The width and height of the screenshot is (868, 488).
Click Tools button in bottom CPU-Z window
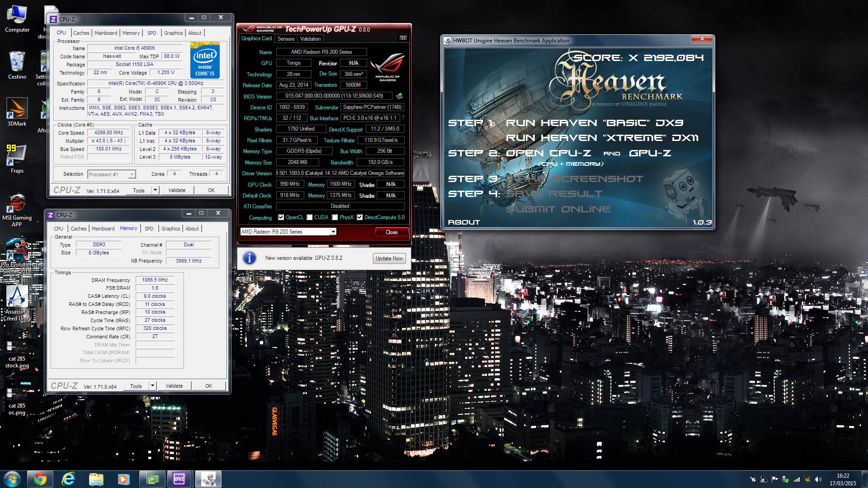(x=136, y=386)
